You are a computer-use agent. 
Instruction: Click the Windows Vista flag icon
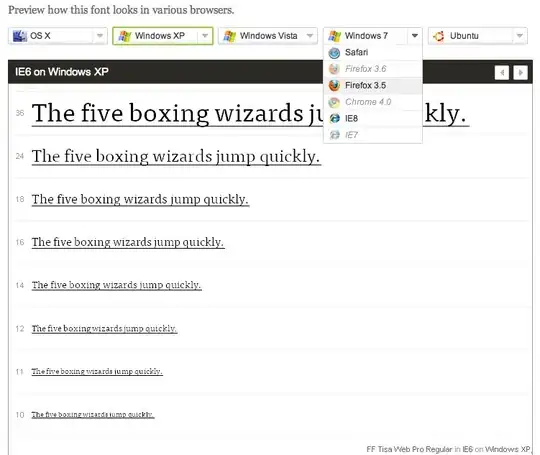click(x=230, y=36)
